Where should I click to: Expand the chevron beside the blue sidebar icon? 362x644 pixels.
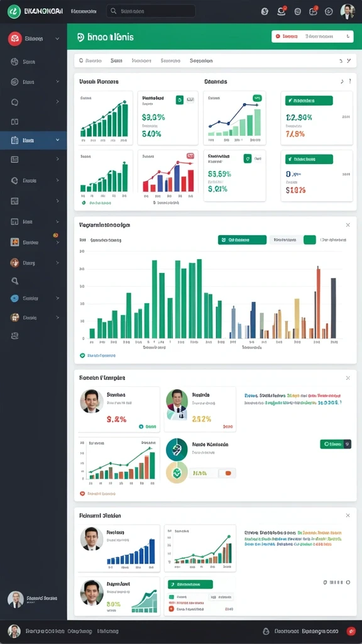click(57, 298)
